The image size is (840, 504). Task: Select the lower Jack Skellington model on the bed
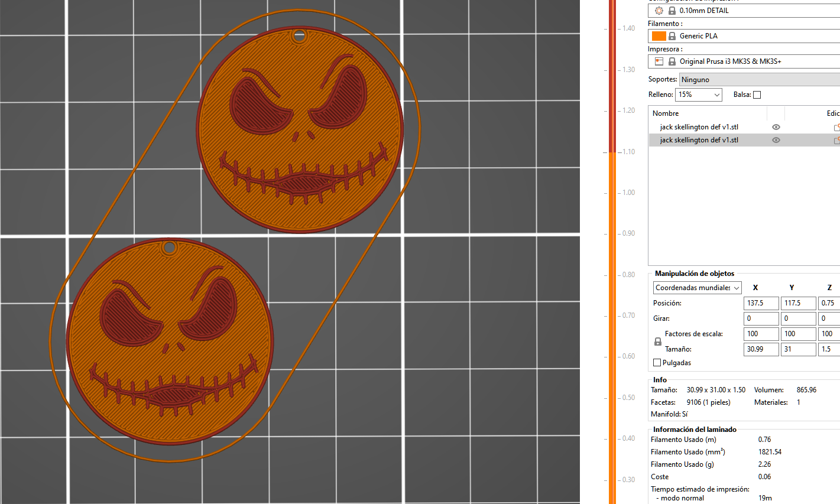pyautogui.click(x=170, y=342)
